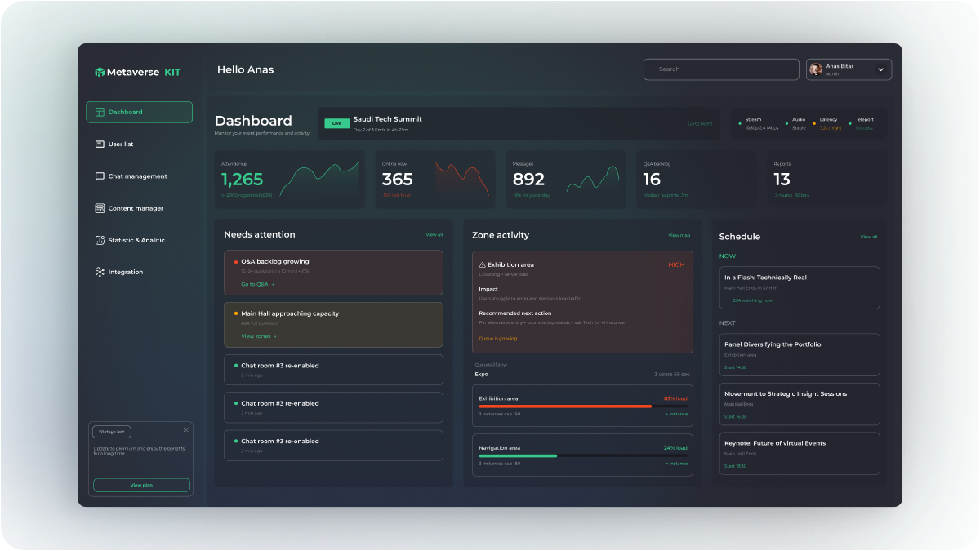This screenshot has width=980, height=551.
Task: Dismiss the premium upgrade card
Action: 185,429
